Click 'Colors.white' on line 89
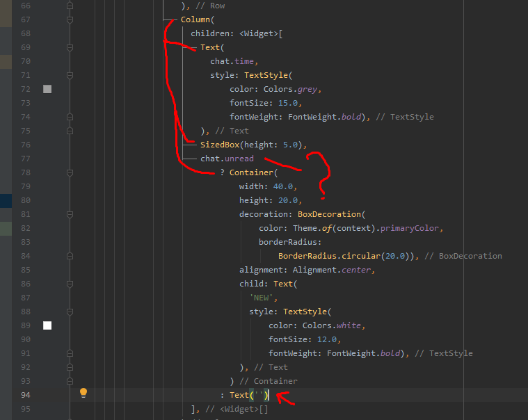The height and width of the screenshot is (420, 528). coord(332,325)
